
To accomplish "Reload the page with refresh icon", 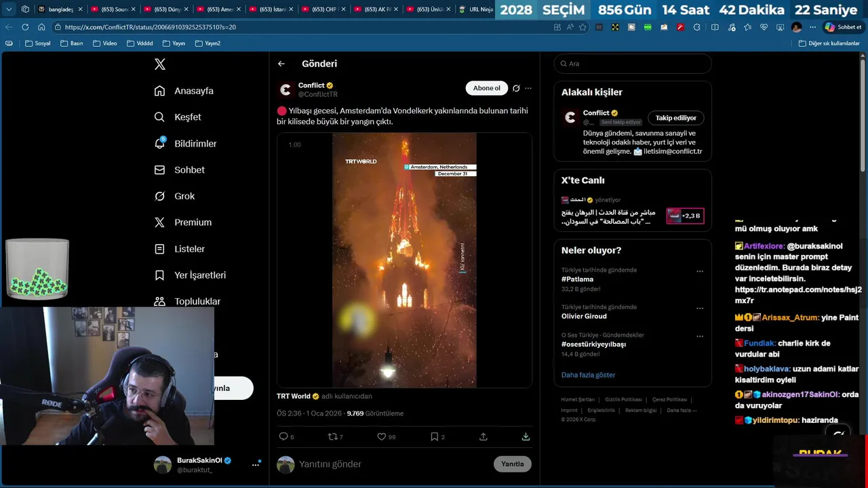I will (25, 27).
